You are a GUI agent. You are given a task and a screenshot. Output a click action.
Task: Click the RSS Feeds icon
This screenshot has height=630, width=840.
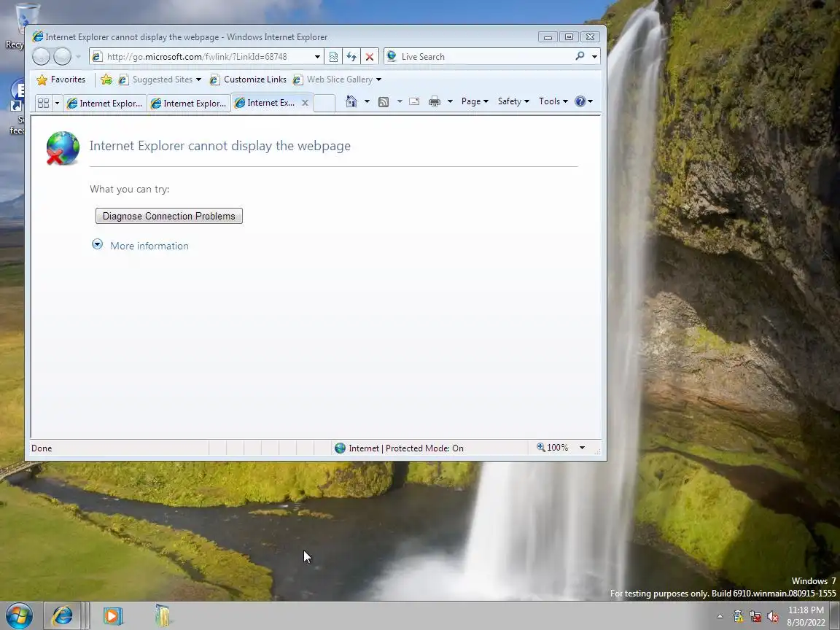pyautogui.click(x=384, y=102)
